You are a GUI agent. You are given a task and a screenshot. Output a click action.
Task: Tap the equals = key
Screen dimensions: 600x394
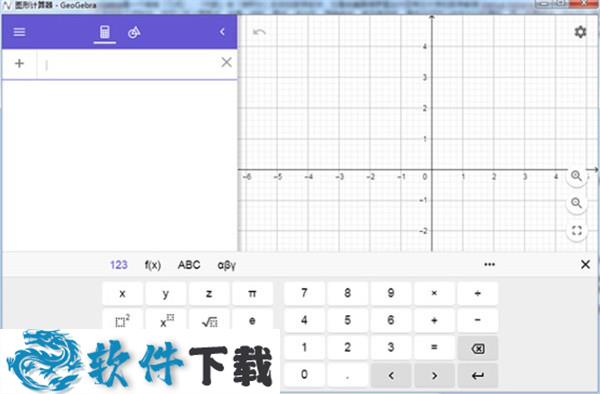click(x=434, y=348)
